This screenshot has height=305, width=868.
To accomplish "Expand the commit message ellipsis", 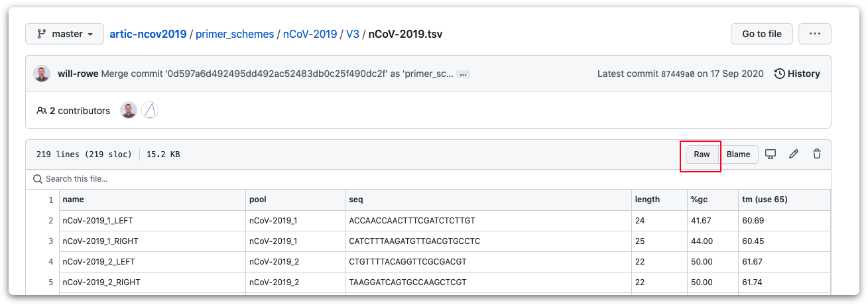I will coord(464,74).
